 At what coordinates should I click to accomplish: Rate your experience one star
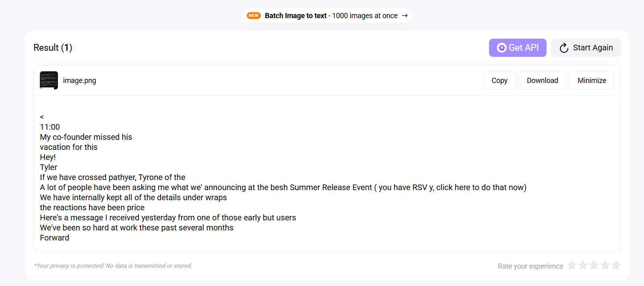click(x=572, y=265)
